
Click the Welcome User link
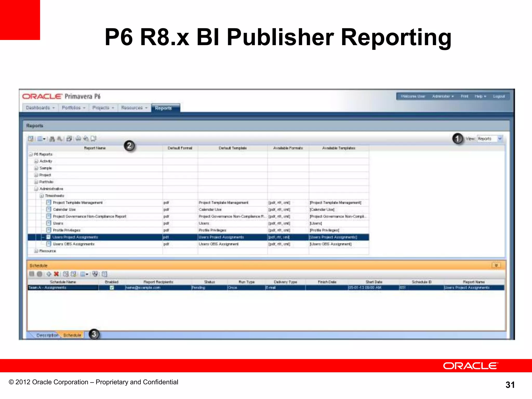tap(413, 96)
